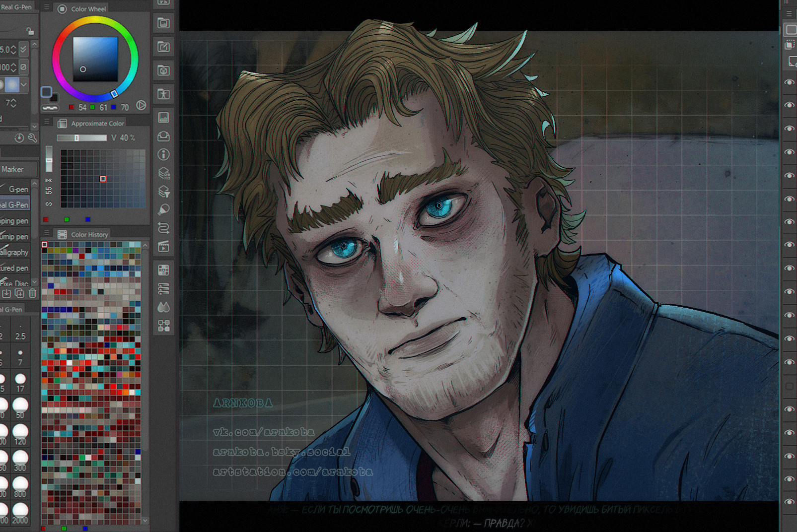Open the Auto Action looped-arrow icon
This screenshot has height=532, width=797.
coord(163,228)
